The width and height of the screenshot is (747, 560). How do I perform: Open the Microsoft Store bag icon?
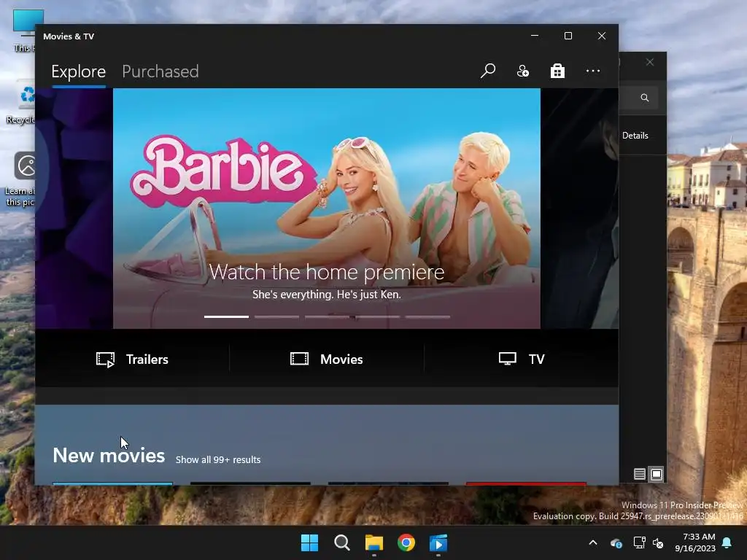pyautogui.click(x=557, y=71)
